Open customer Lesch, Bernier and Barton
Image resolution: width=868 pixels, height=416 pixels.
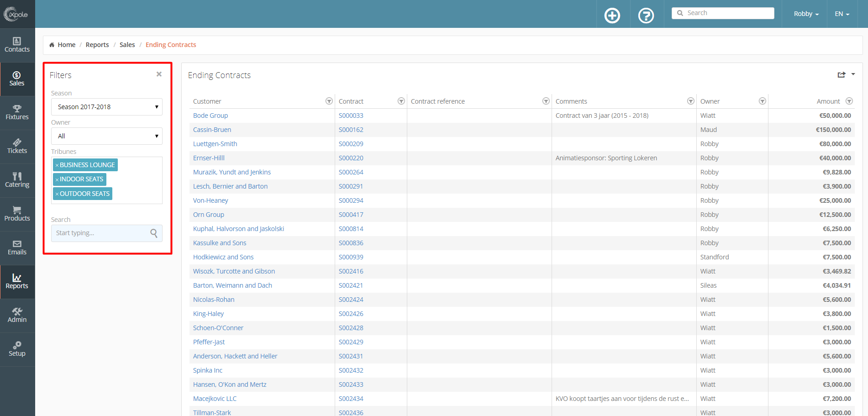(230, 186)
